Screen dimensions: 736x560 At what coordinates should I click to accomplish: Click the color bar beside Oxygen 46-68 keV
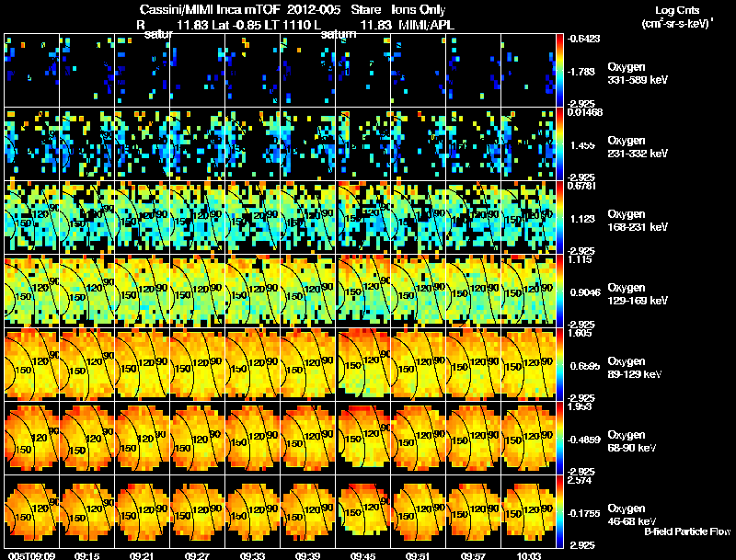[559, 512]
